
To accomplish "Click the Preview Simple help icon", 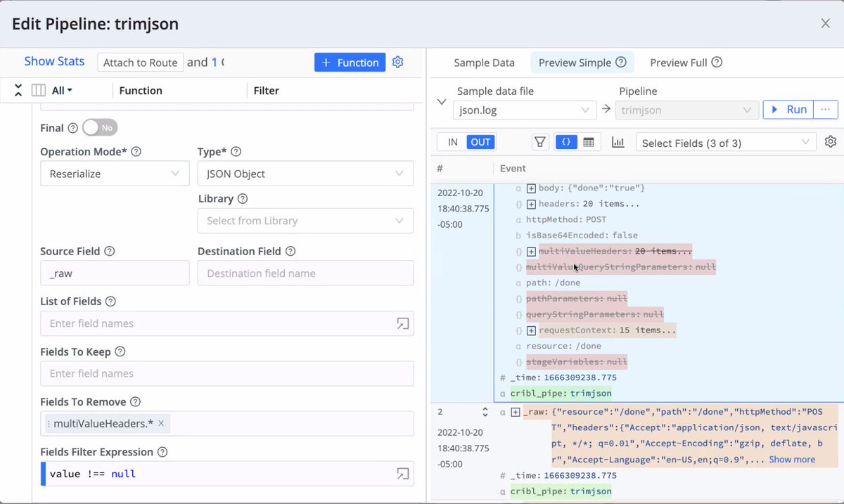I will [621, 63].
